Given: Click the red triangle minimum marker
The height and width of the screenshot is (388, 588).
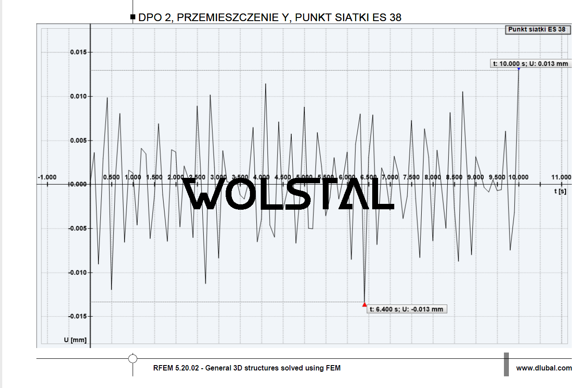Looking at the screenshot, I should pos(365,304).
